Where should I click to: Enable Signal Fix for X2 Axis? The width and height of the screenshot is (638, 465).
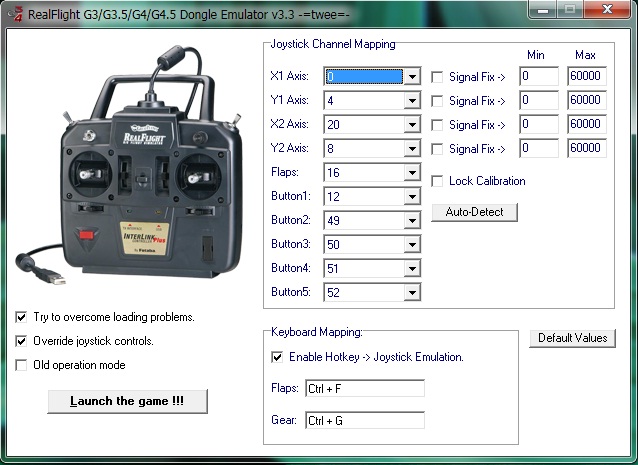[437, 125]
